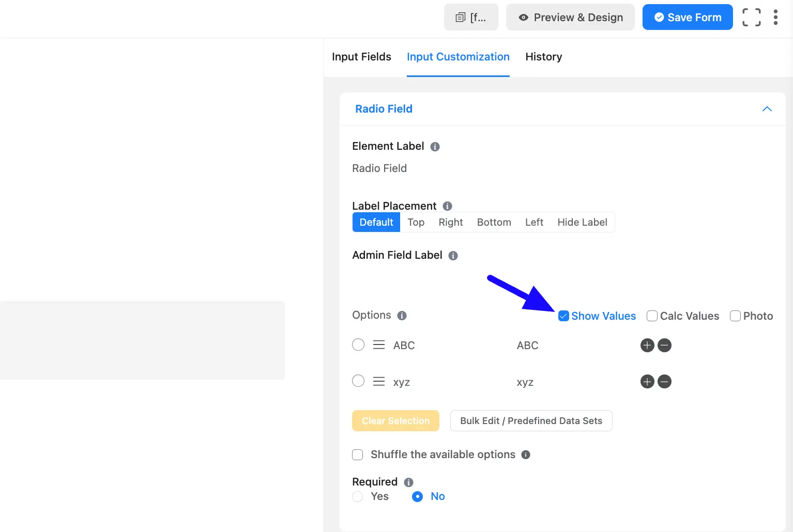
Task: Remove the xyz option with the minus icon
Action: click(x=665, y=382)
